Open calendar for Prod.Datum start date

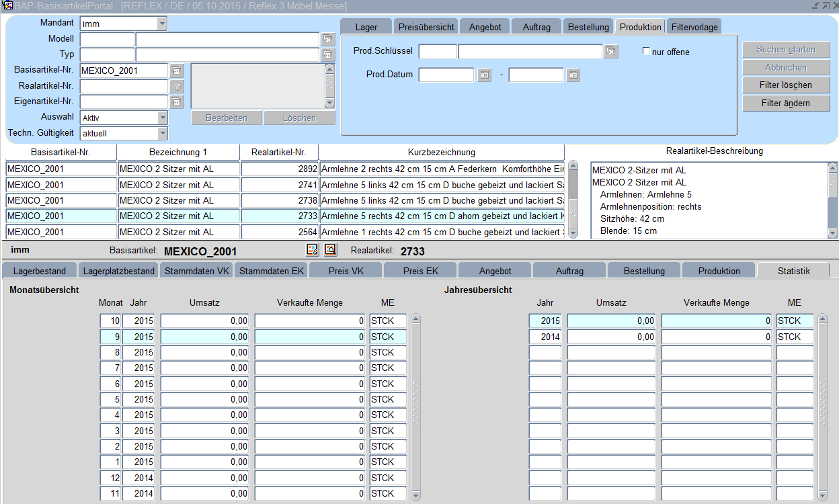(484, 75)
